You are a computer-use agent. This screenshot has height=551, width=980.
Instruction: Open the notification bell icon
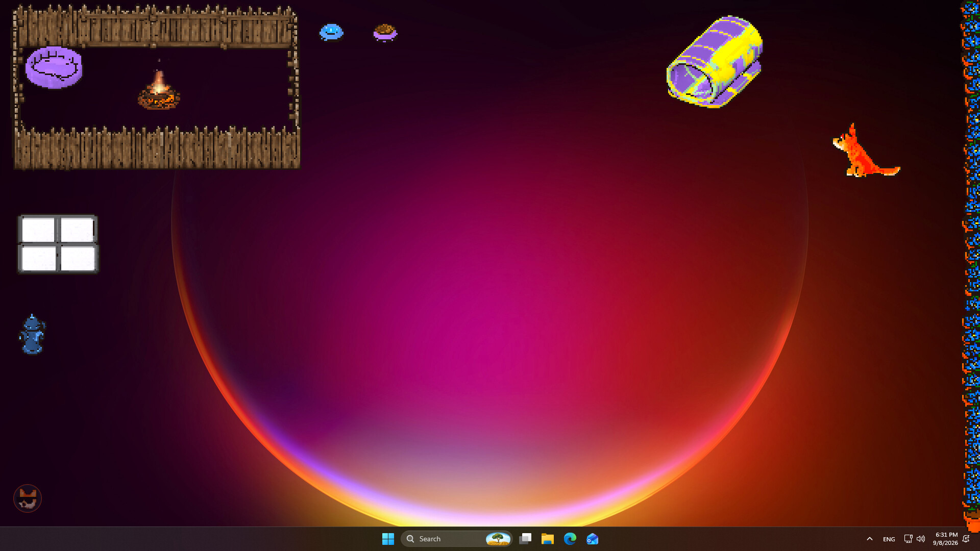[x=966, y=539]
